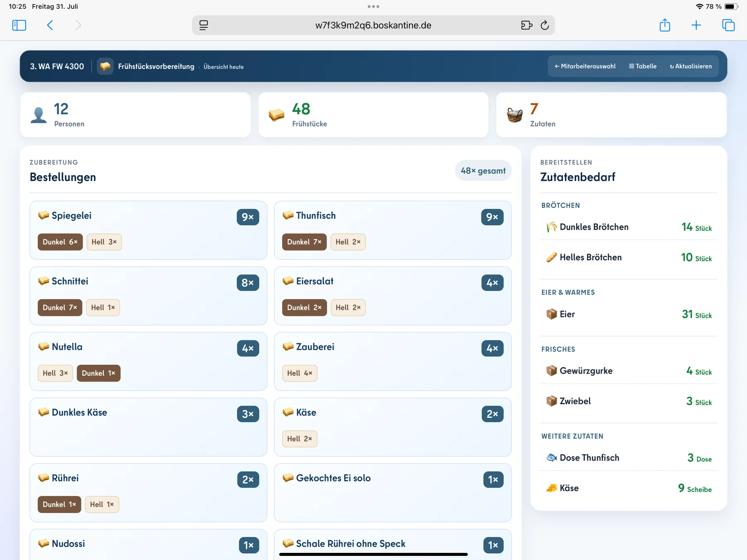This screenshot has width=747, height=560.
Task: Return to Mitarbeiterauswahl
Action: point(585,66)
